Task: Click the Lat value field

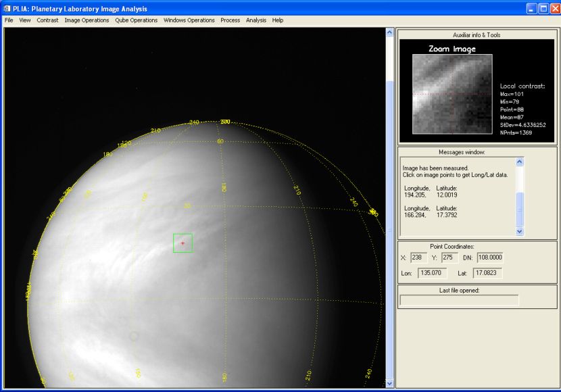Action: pyautogui.click(x=487, y=273)
